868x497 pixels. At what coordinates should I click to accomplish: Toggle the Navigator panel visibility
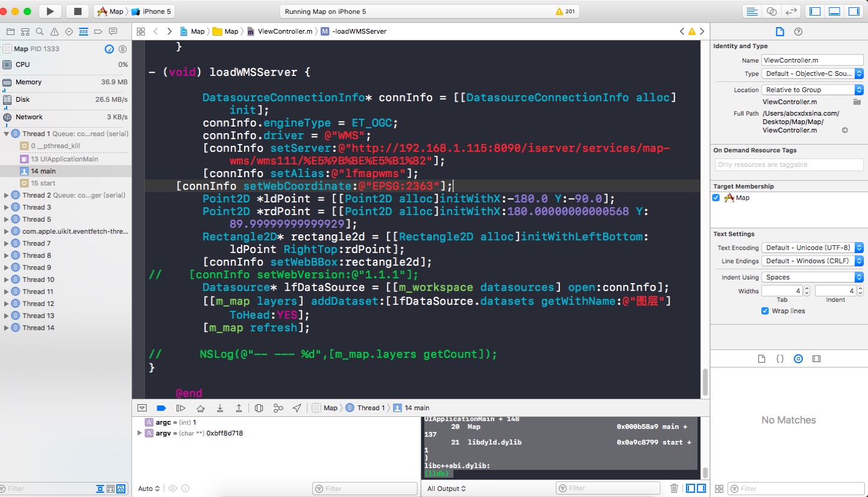(x=815, y=11)
